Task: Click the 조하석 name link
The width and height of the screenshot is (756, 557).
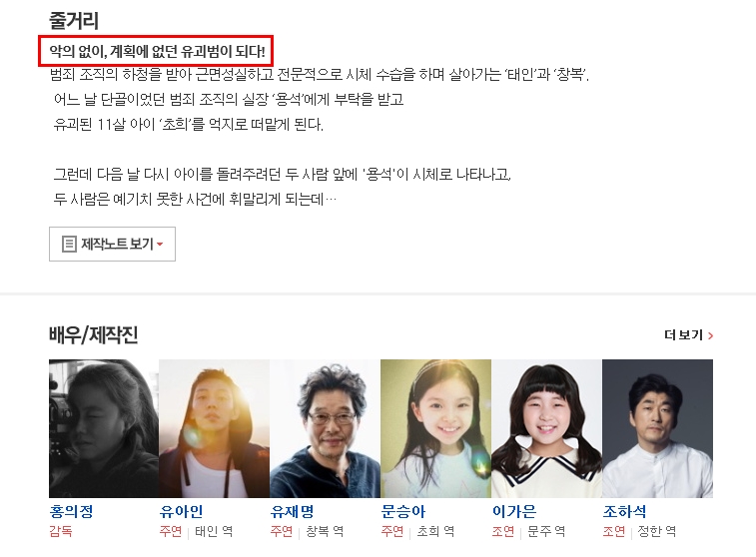Action: (x=624, y=511)
